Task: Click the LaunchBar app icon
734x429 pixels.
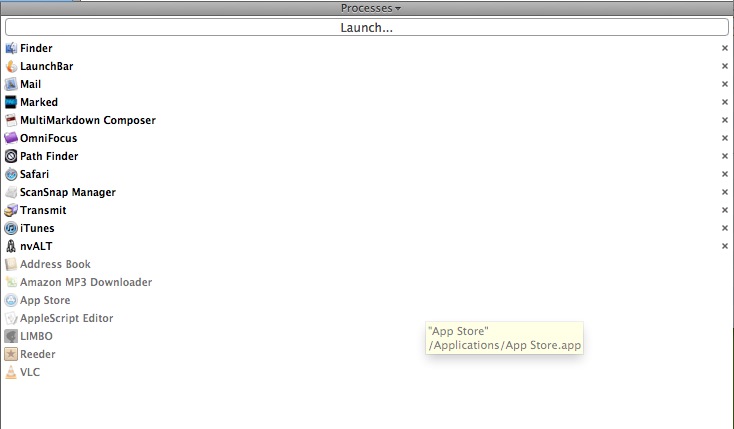Action: tap(11, 66)
